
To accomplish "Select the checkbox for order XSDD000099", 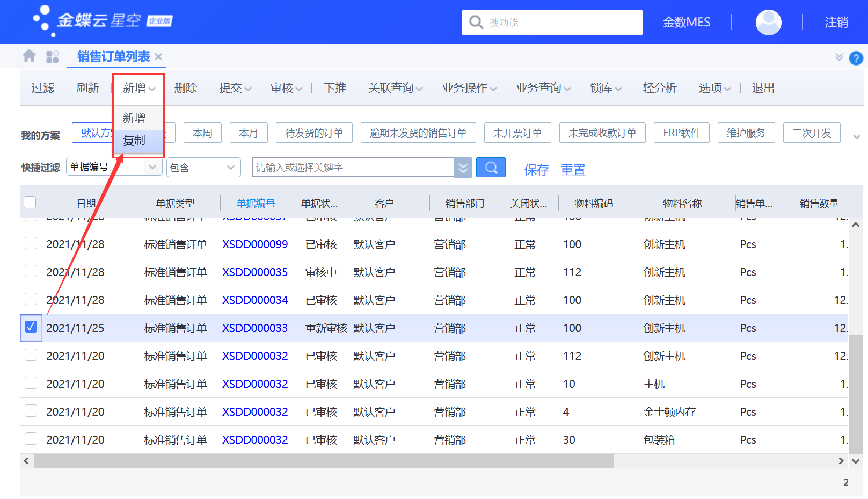I will (x=31, y=243).
